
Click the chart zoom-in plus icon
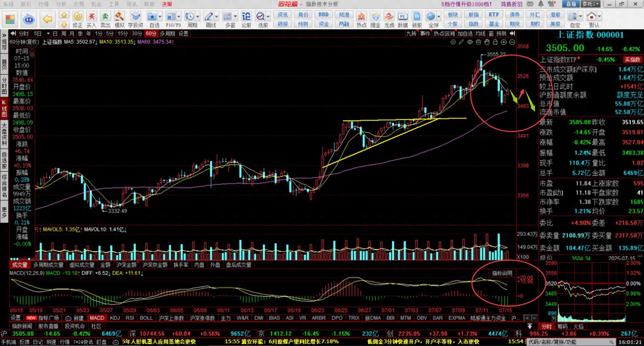[504, 42]
